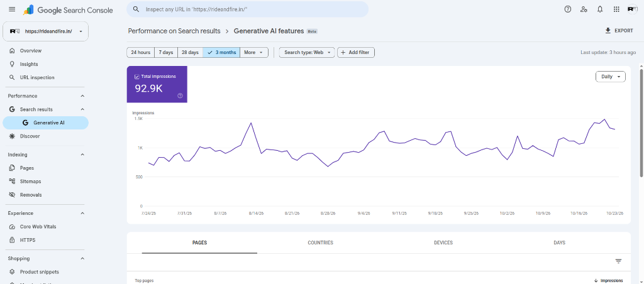Image resolution: width=644 pixels, height=284 pixels.
Task: Click the help icon on Total impressions card
Action: [180, 96]
